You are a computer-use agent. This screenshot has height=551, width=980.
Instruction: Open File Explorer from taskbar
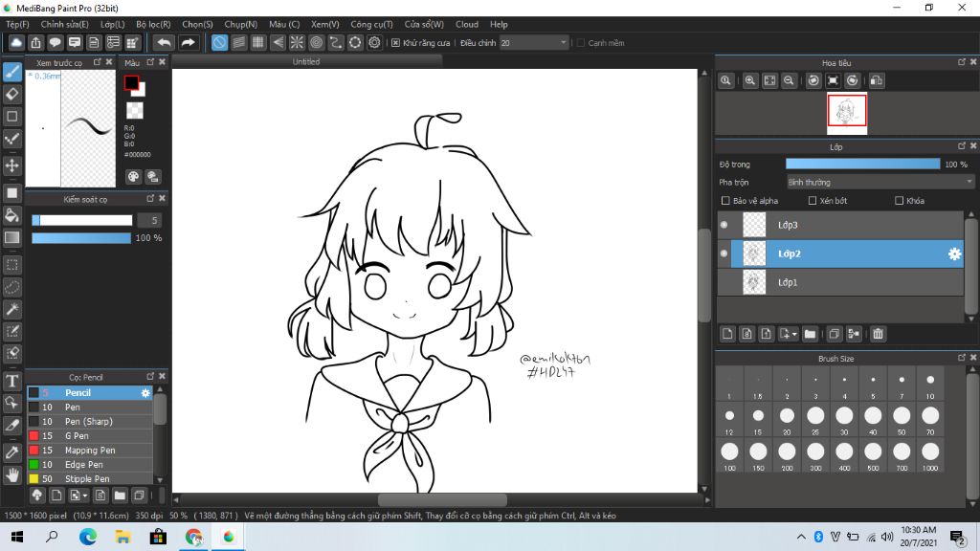click(x=122, y=537)
